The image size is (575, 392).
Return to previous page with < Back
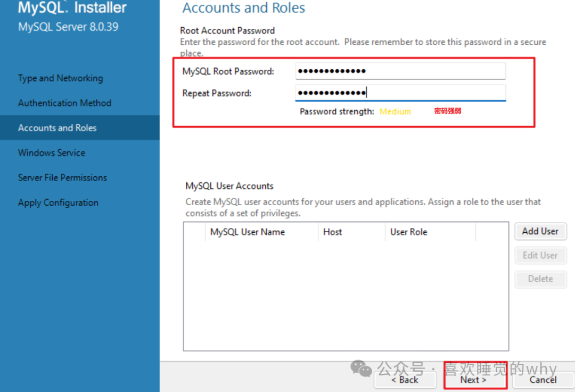[405, 380]
